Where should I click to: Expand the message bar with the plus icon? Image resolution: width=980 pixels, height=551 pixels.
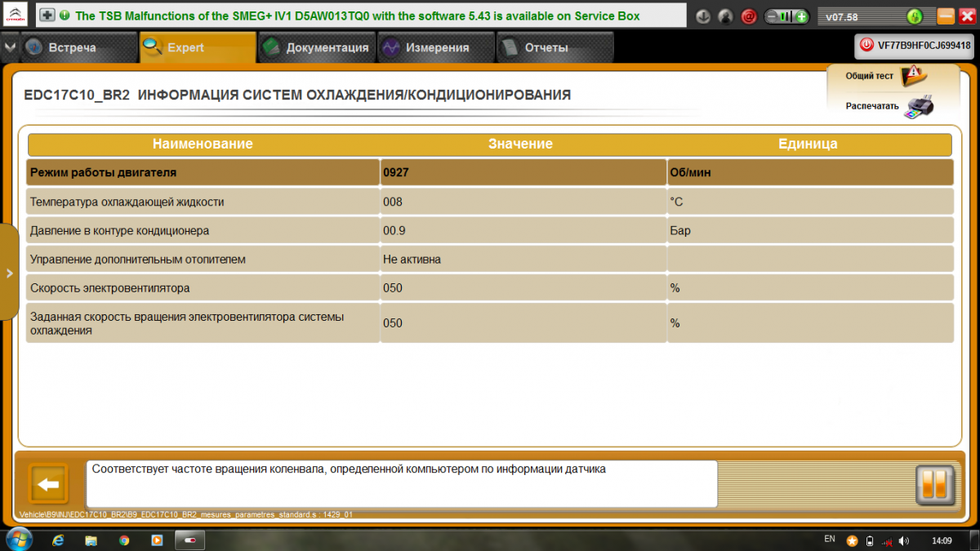point(47,16)
